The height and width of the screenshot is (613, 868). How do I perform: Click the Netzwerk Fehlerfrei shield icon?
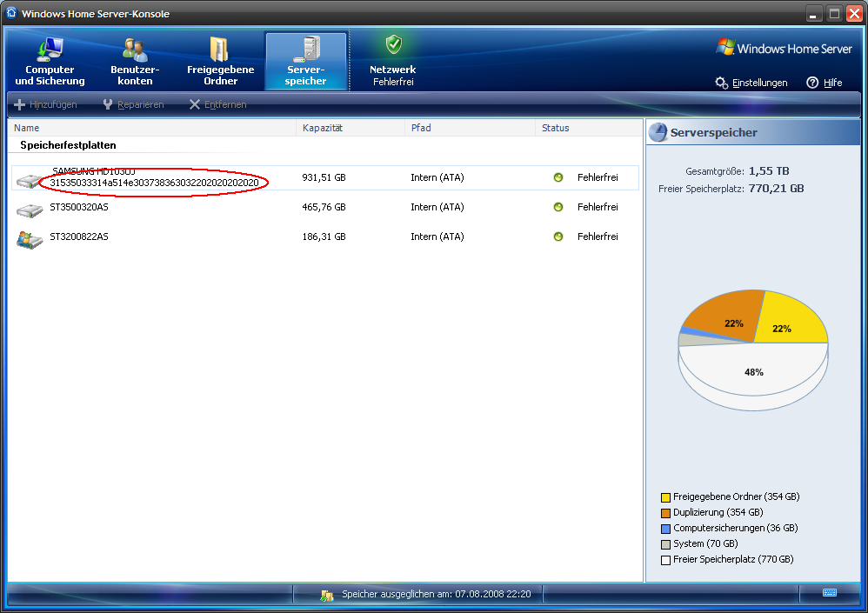(393, 45)
